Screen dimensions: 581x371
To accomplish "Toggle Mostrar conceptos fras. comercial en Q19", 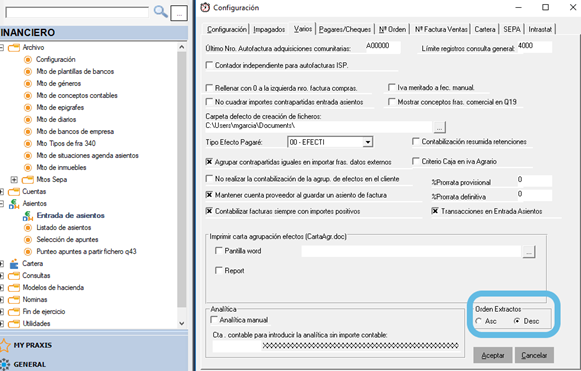I will click(392, 102).
